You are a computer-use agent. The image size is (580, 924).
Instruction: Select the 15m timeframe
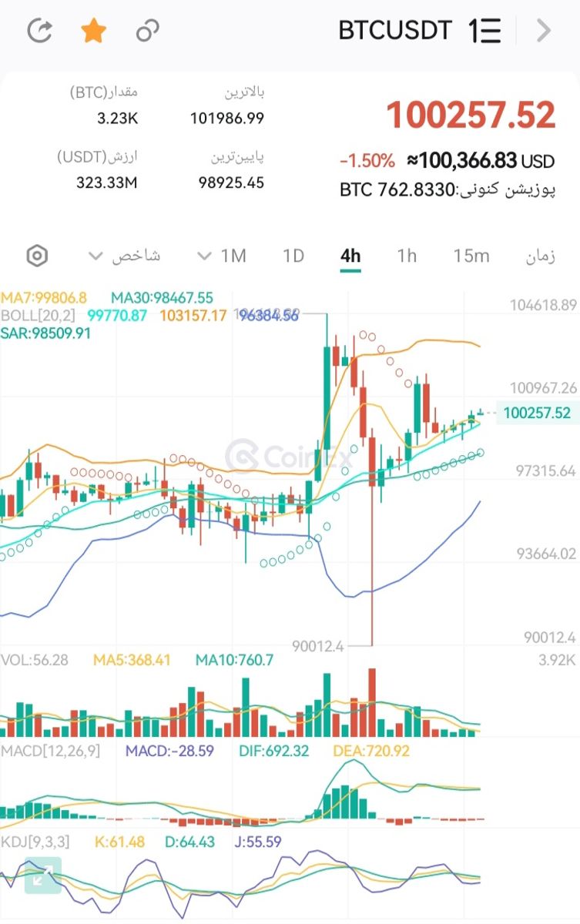pyautogui.click(x=471, y=256)
